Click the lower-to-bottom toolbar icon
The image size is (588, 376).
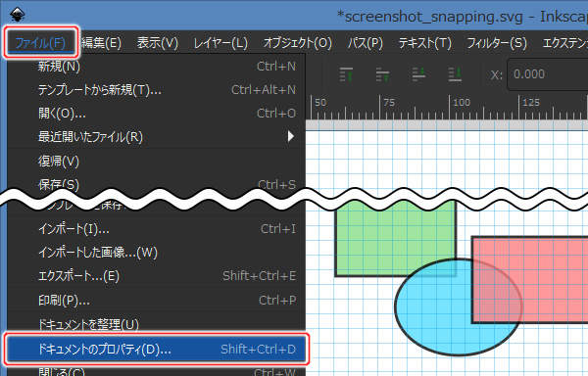(455, 74)
